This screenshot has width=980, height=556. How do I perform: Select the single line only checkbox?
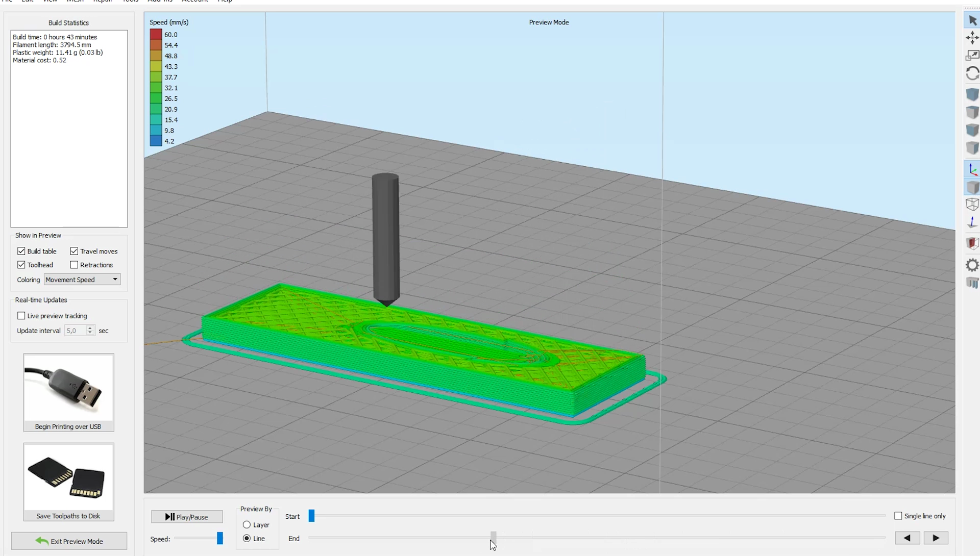[x=898, y=516]
